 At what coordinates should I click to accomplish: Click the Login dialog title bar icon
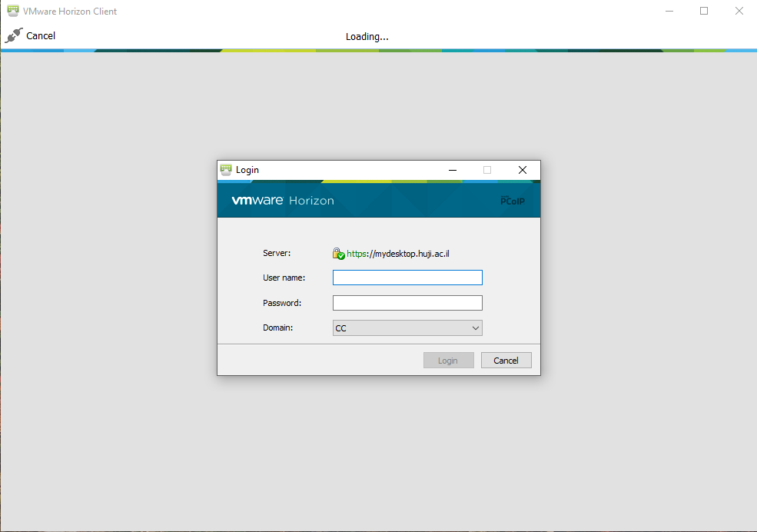click(x=226, y=170)
